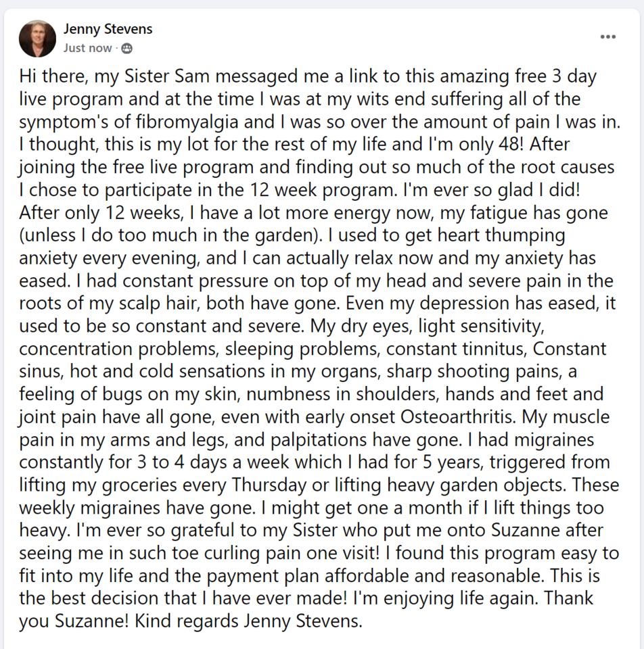Click the group audience icon beside timestamp
Image resolution: width=644 pixels, height=649 pixels.
pos(127,49)
